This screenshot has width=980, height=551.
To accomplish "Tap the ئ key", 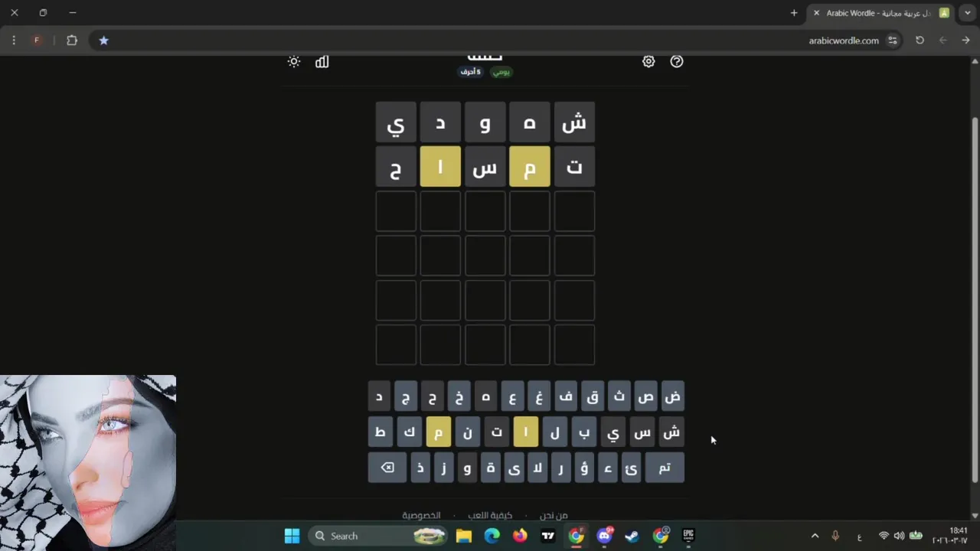I will (x=631, y=468).
